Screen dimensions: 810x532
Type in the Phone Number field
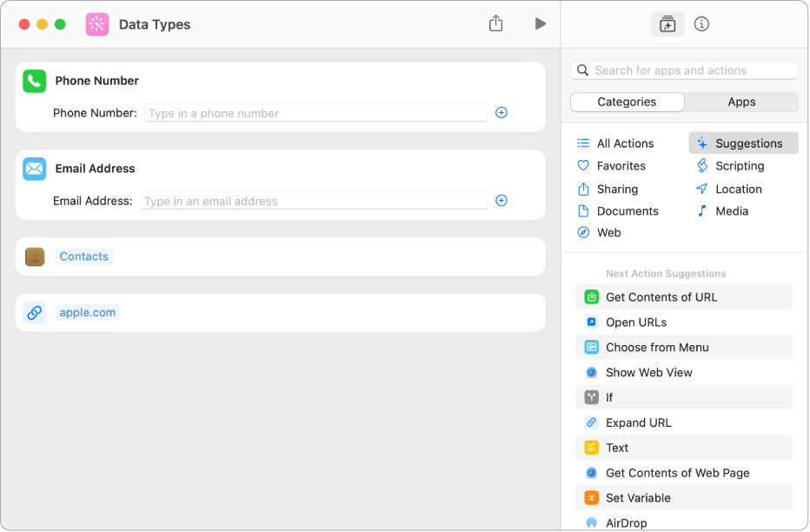point(315,113)
